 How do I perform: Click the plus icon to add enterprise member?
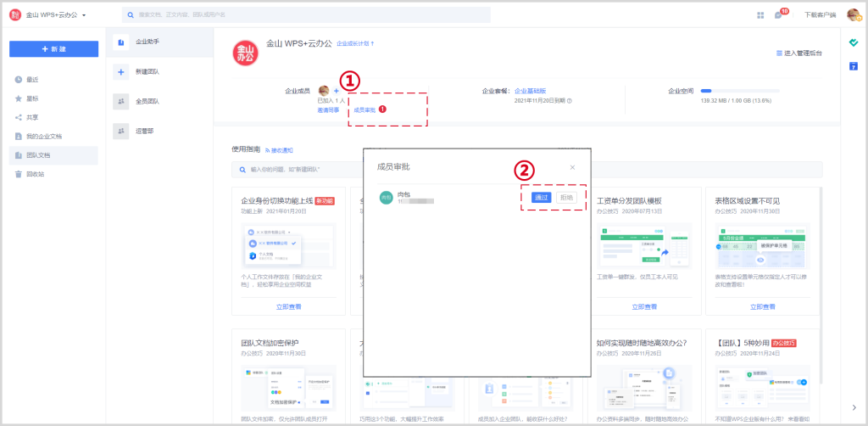pos(336,91)
